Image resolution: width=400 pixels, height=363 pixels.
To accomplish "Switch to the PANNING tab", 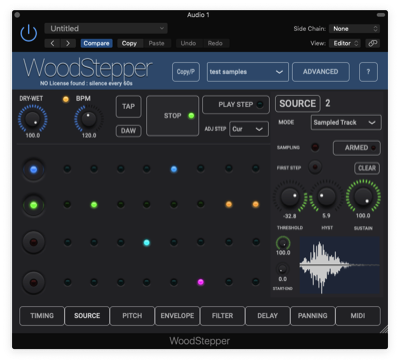I will pyautogui.click(x=313, y=316).
